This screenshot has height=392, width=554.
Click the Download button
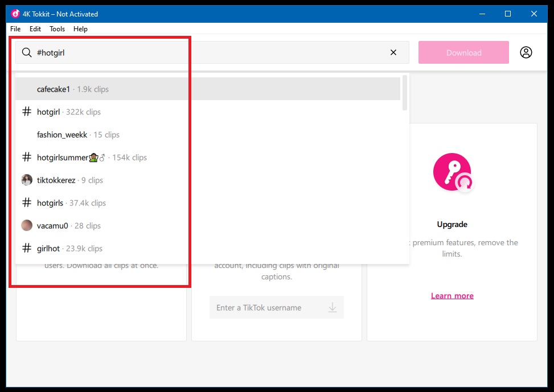click(463, 52)
